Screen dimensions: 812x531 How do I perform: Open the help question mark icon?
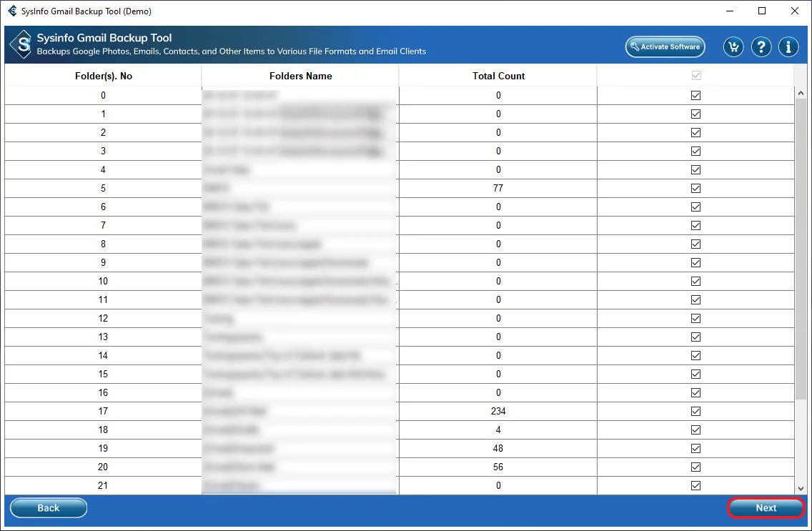[761, 47]
